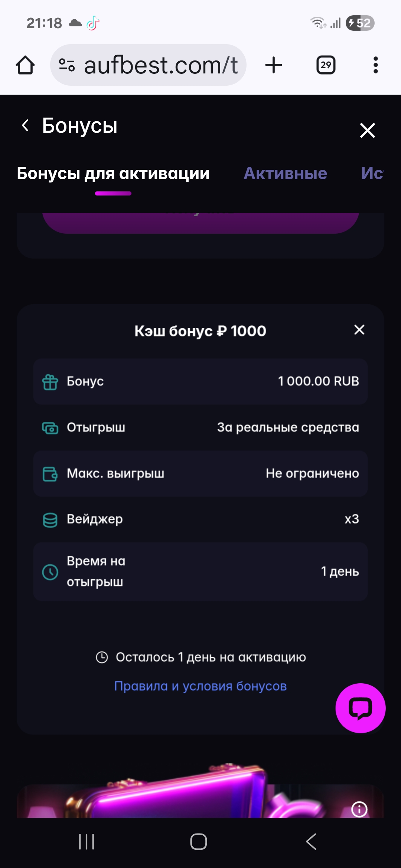Tap the browser home icon
The width and height of the screenshot is (401, 868).
pos(25,65)
